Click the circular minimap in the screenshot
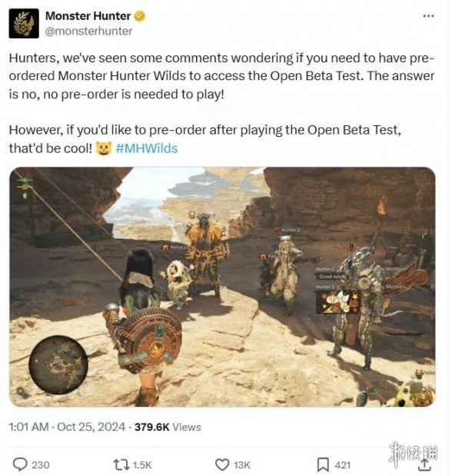The width and height of the screenshot is (449, 476). point(58,364)
